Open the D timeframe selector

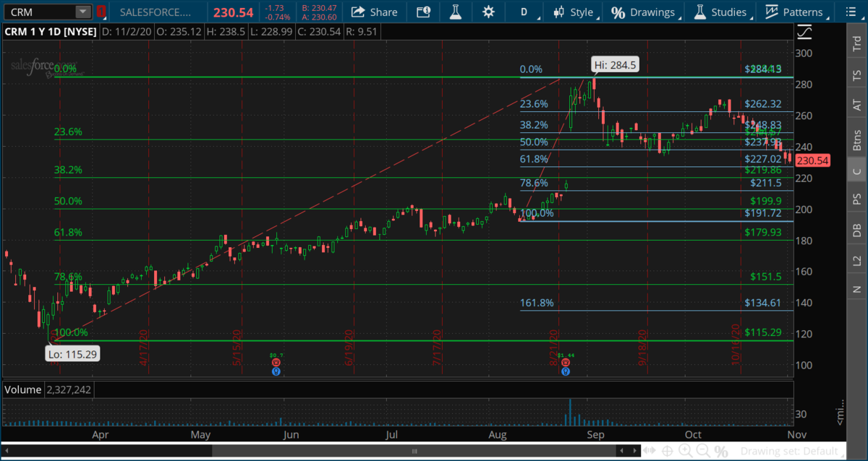coord(524,12)
